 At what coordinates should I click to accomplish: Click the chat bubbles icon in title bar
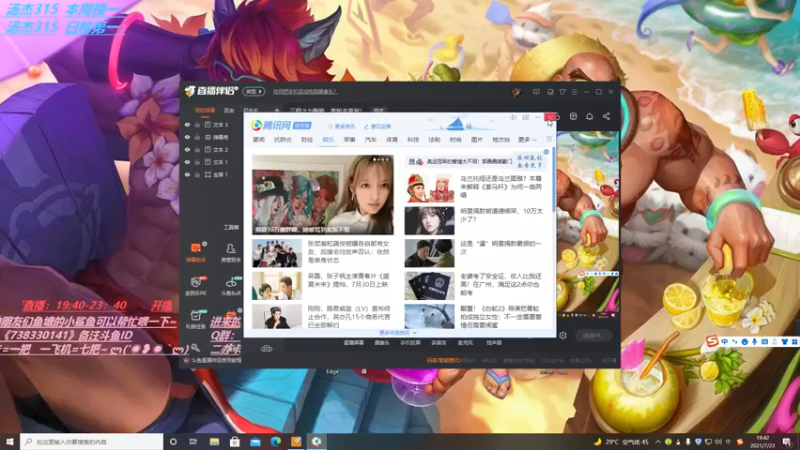(550, 92)
